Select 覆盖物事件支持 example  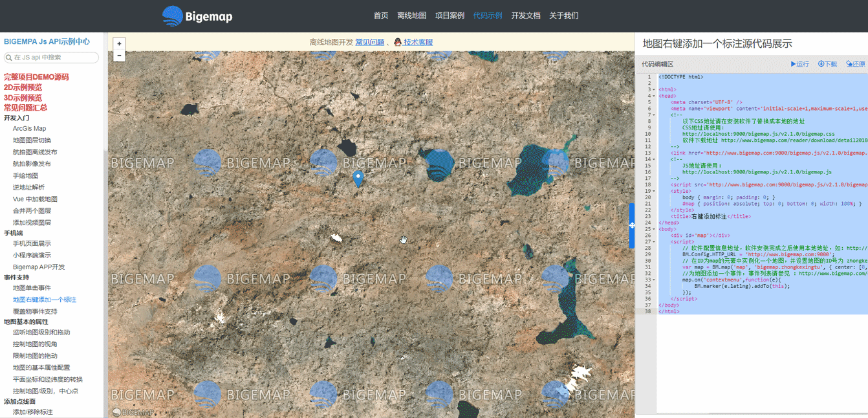(x=35, y=311)
